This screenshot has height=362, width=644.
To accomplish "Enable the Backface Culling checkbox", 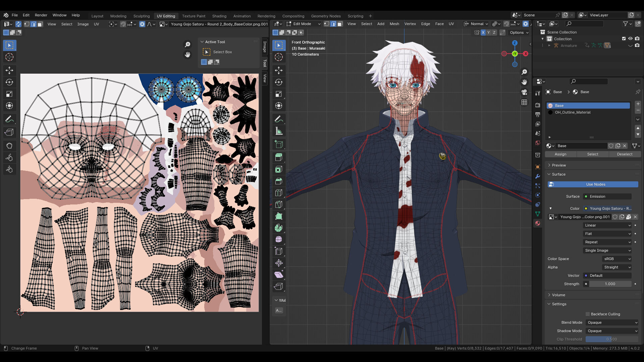I will pyautogui.click(x=588, y=314).
